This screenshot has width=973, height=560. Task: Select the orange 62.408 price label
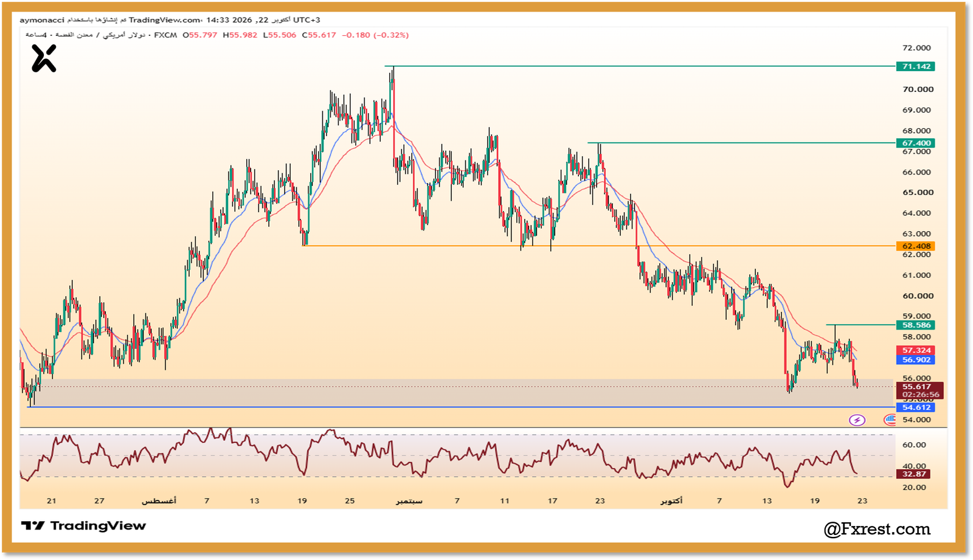pos(916,246)
